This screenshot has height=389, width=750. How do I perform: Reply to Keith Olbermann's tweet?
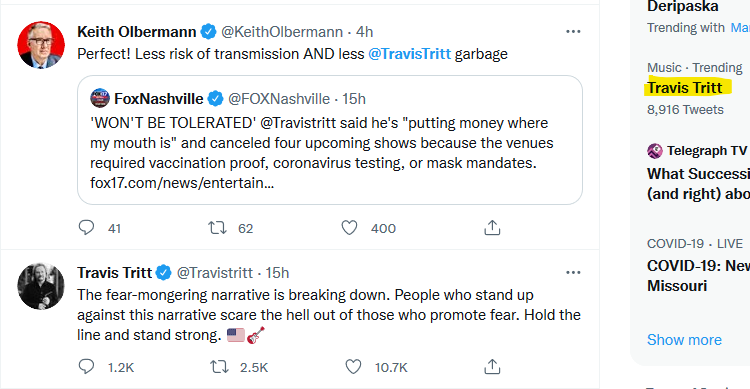87,228
